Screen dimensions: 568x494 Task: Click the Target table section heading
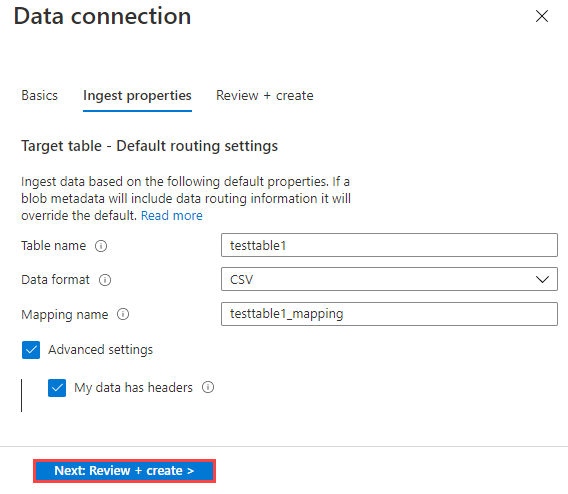(x=149, y=146)
